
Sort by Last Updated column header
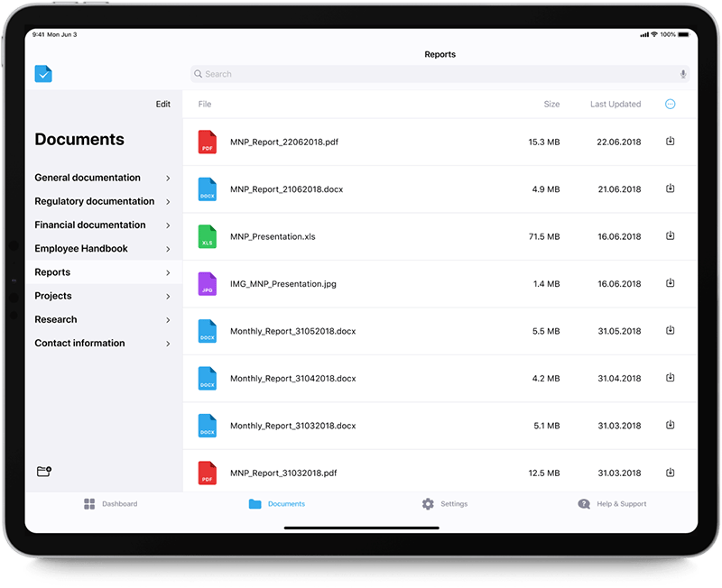[x=616, y=104]
